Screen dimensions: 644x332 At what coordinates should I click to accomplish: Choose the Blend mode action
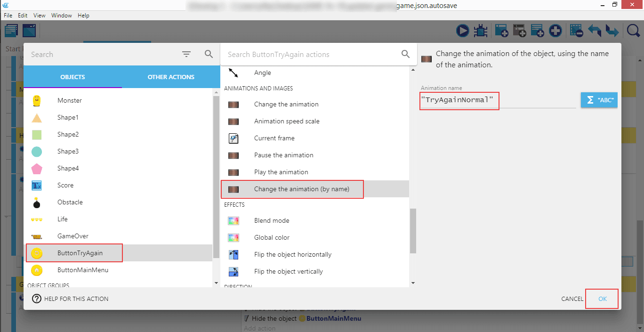tap(272, 220)
